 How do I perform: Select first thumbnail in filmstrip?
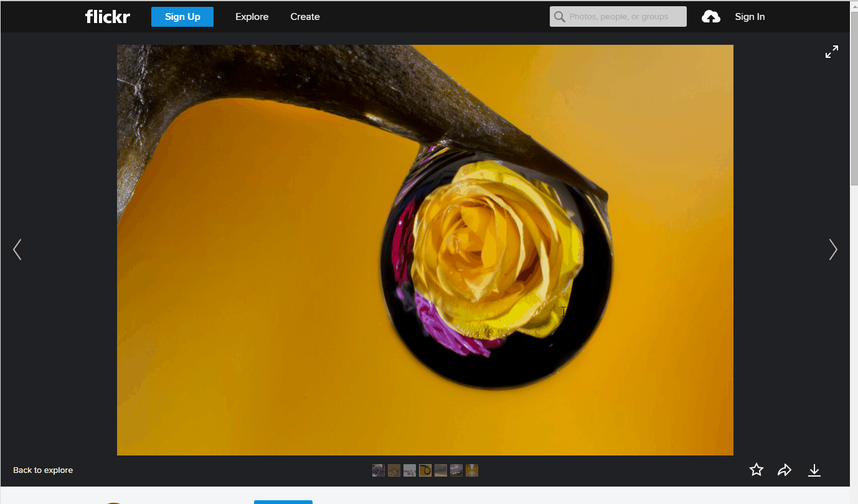(x=379, y=470)
